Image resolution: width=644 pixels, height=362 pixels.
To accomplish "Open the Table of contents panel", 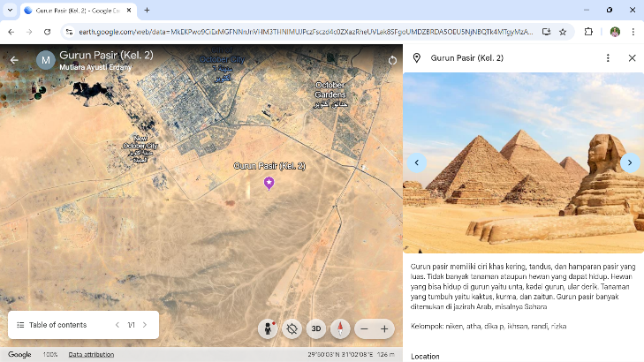I will coord(53,325).
